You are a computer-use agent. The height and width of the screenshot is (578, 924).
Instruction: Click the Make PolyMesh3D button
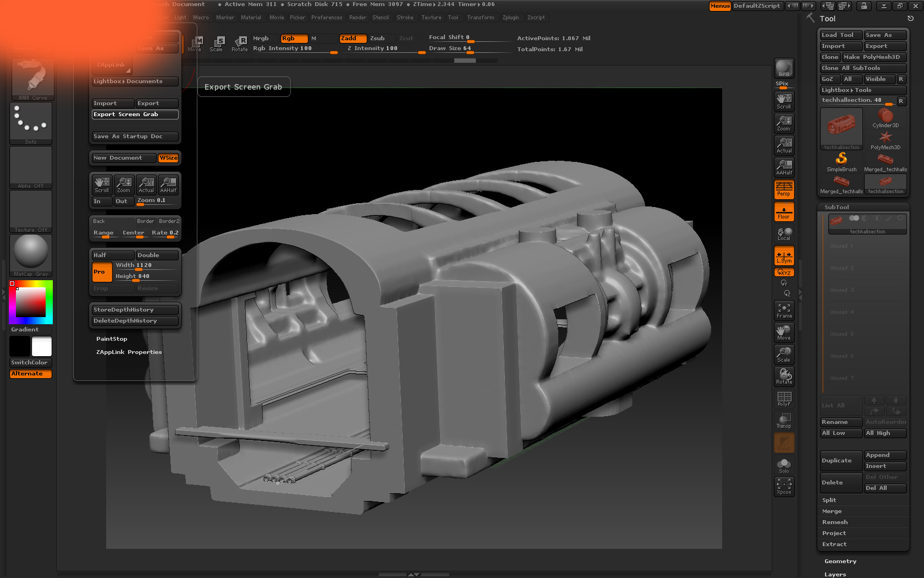872,57
